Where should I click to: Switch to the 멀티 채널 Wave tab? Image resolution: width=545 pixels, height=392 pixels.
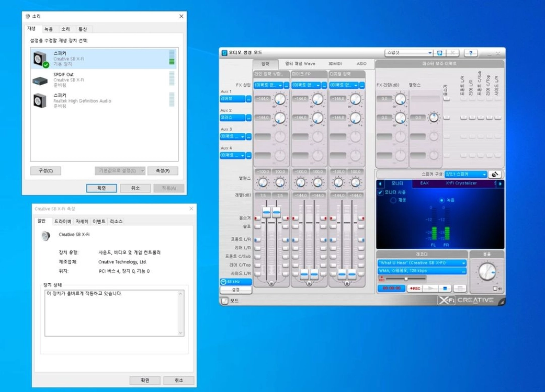(x=300, y=64)
